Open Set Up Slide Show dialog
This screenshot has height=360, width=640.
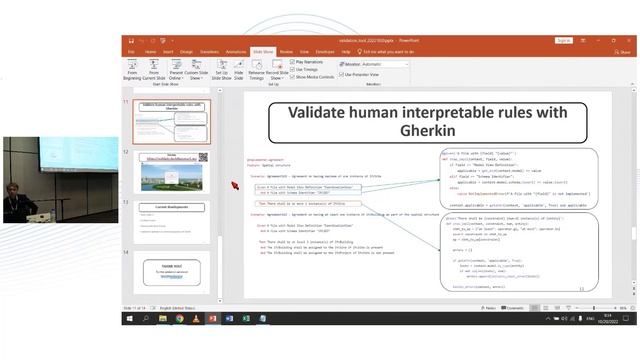coord(222,69)
